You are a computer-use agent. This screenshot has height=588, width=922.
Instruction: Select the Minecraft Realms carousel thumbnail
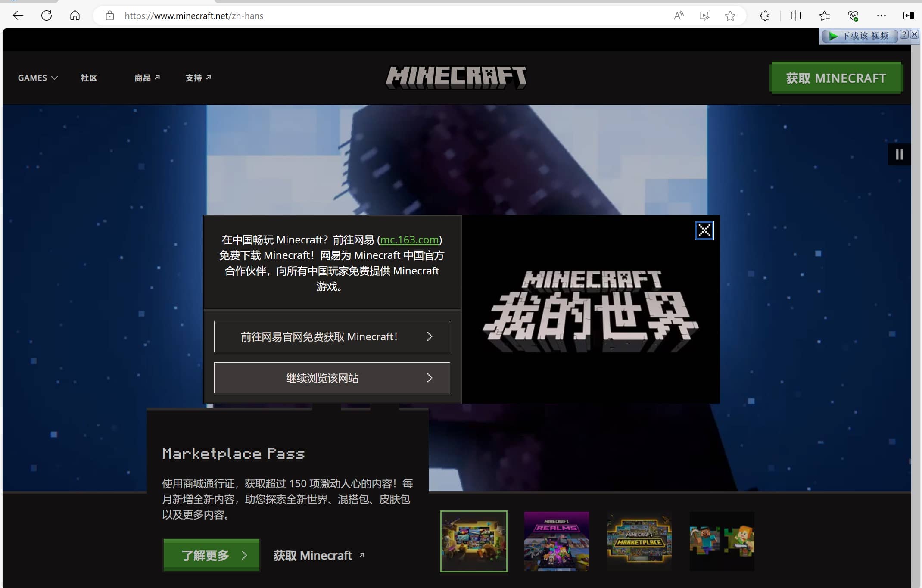[x=556, y=541]
